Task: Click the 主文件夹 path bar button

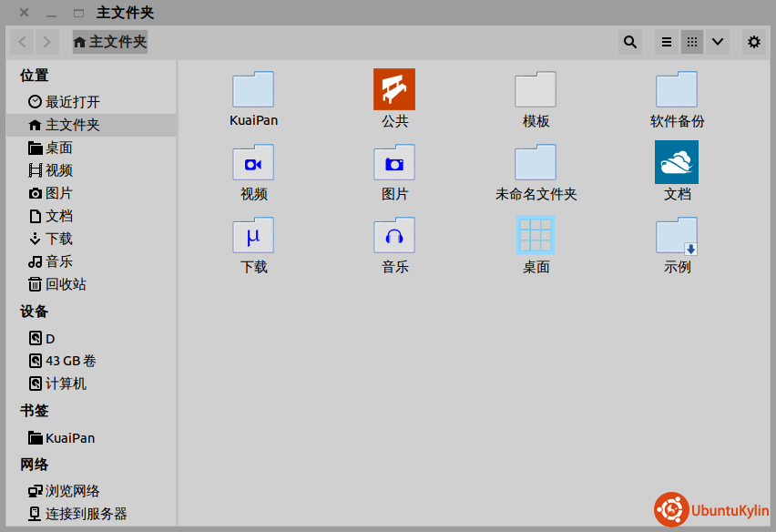Action: tap(109, 42)
